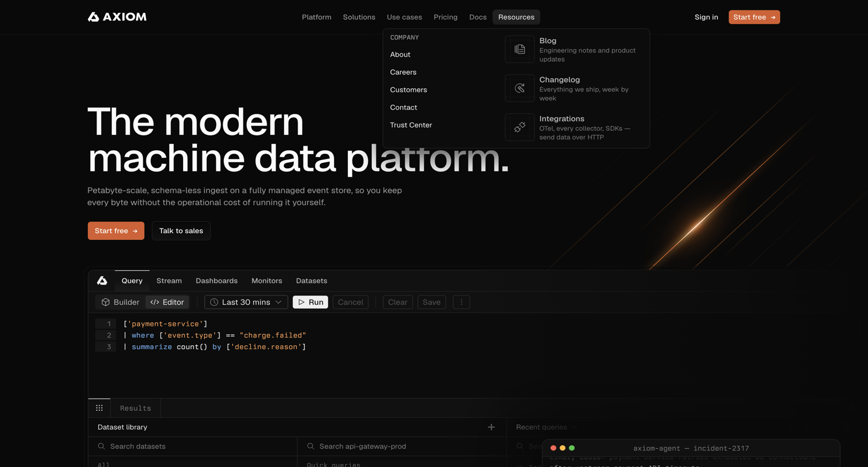
Task: Click query line 2 with "charge.failed"
Action: [215, 336]
